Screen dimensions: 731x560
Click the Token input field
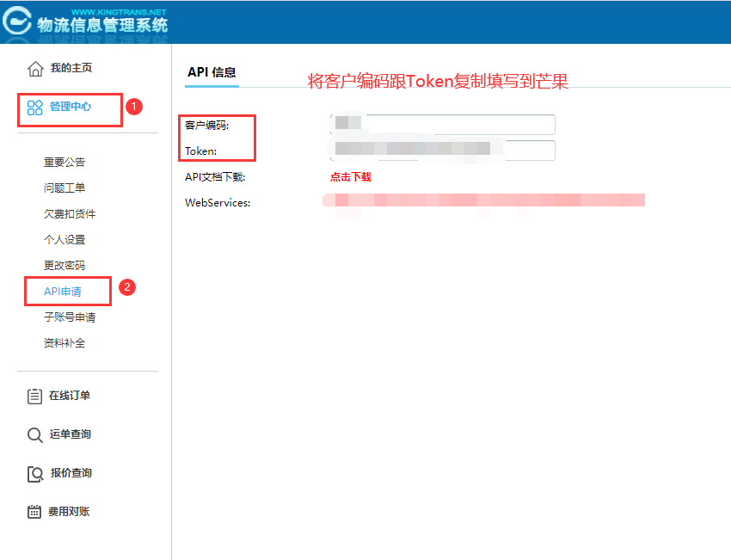click(x=442, y=151)
